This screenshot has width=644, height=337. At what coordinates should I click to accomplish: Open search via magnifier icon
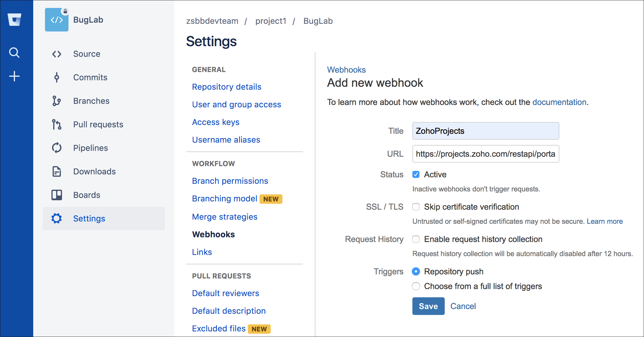point(14,53)
